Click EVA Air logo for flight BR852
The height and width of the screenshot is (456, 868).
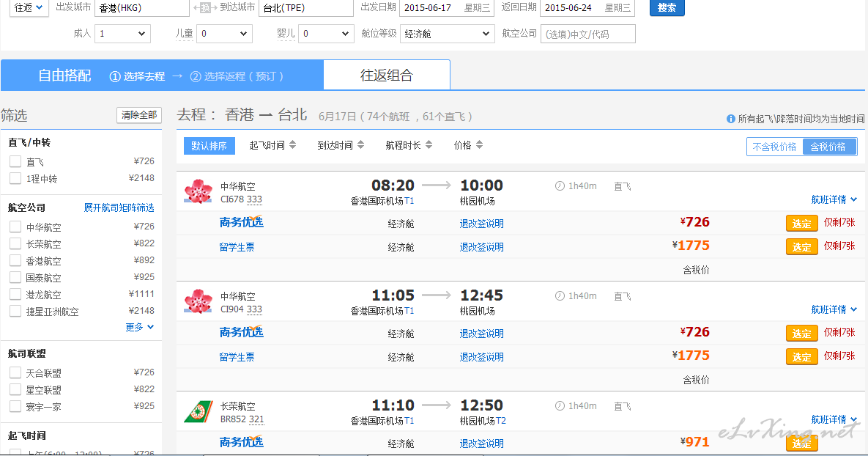[x=199, y=412]
